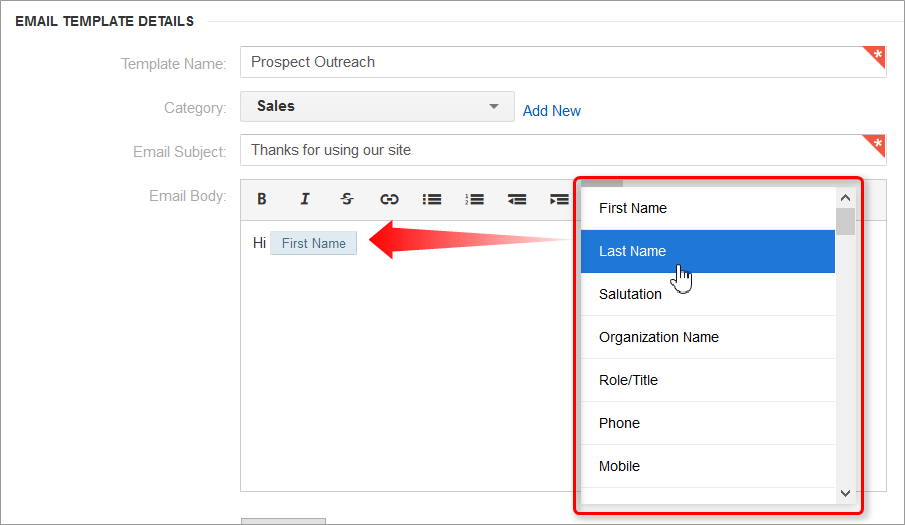The height and width of the screenshot is (525, 905).
Task: Insert the Organization Name field
Action: pyautogui.click(x=708, y=337)
